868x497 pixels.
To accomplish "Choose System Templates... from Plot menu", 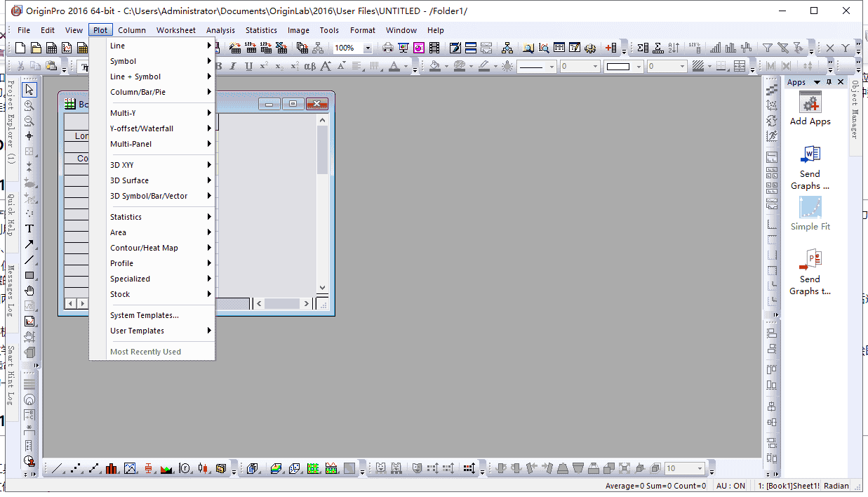I will (x=145, y=315).
